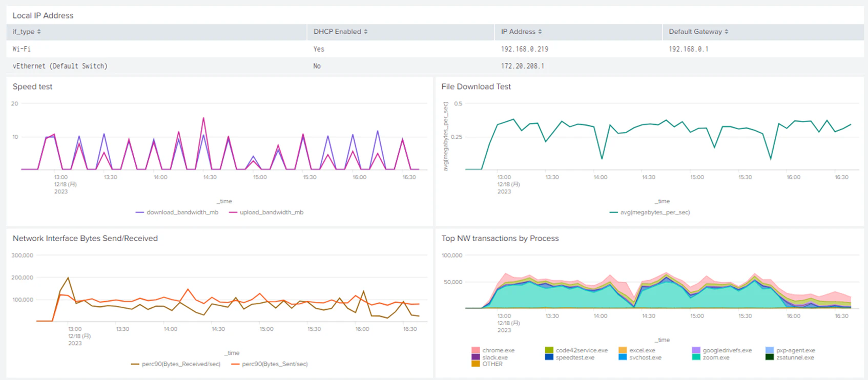Image resolution: width=868 pixels, height=380 pixels.
Task: Click Top NW transactions by Process title
Action: (500, 238)
